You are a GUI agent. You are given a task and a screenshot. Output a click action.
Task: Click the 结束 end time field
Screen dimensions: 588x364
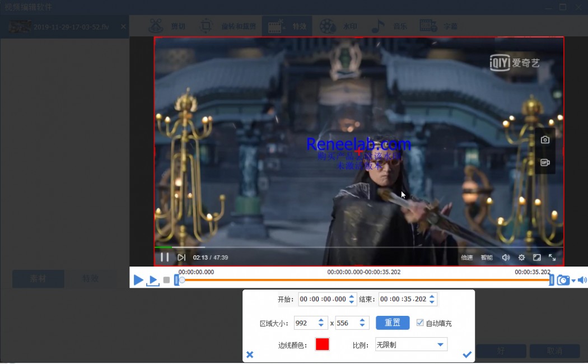(x=403, y=299)
